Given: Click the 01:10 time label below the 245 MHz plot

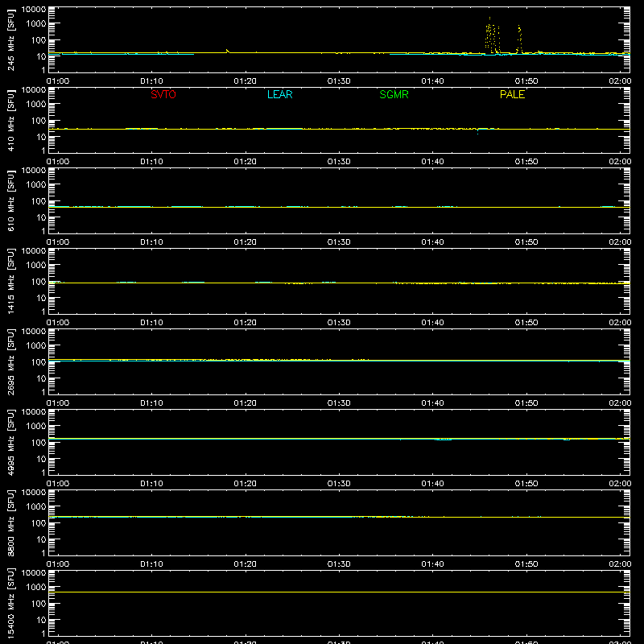Looking at the screenshot, I should point(151,81).
